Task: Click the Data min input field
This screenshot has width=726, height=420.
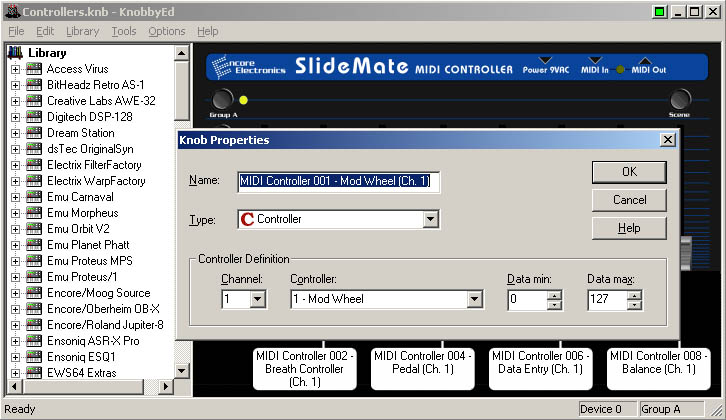Action: point(527,299)
